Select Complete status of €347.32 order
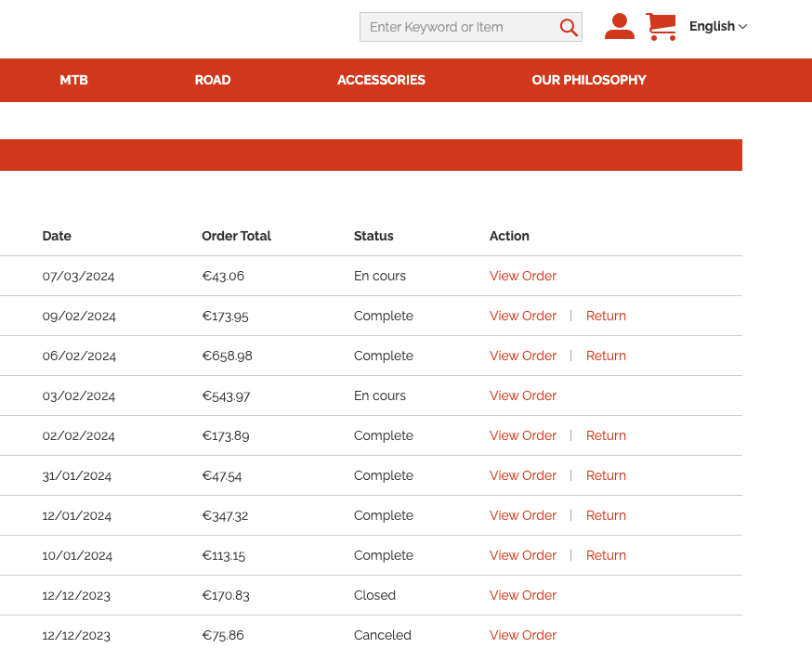The height and width of the screenshot is (648, 812). click(383, 515)
